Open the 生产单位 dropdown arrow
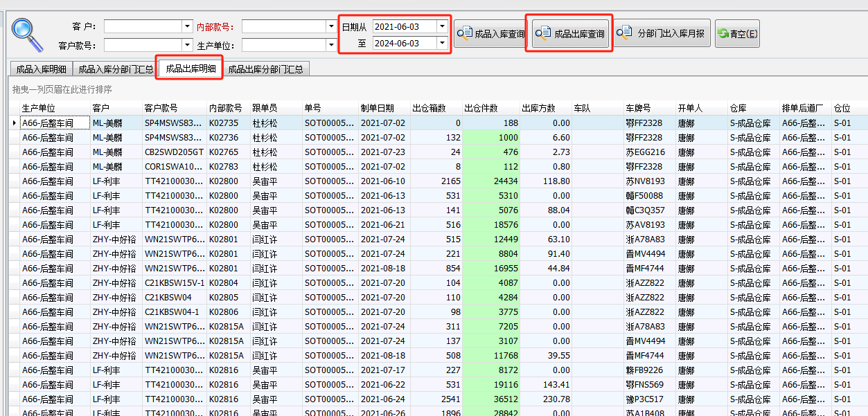The image size is (868, 416). (330, 45)
